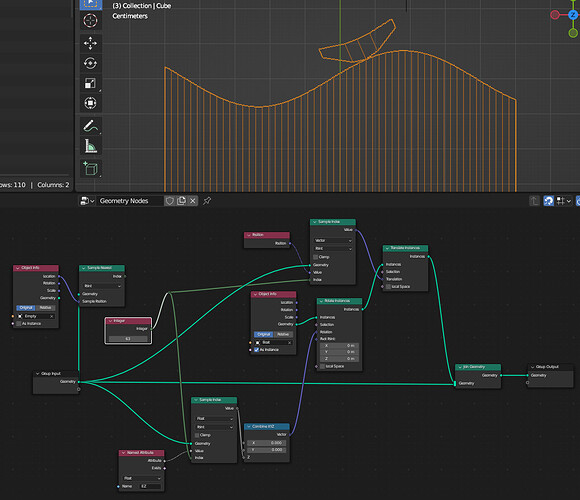Open the Point domain dropdown in upper Sample Index
The height and width of the screenshot is (500, 580).
pos(333,249)
